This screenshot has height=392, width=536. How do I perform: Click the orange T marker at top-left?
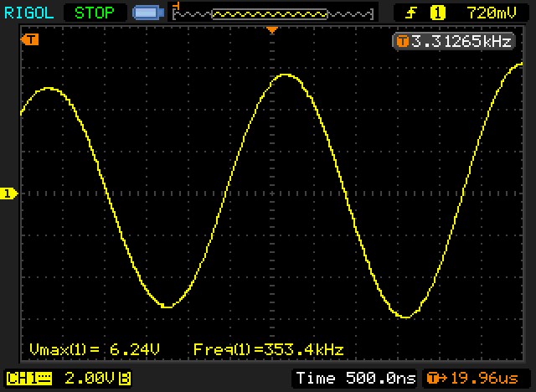click(x=30, y=39)
